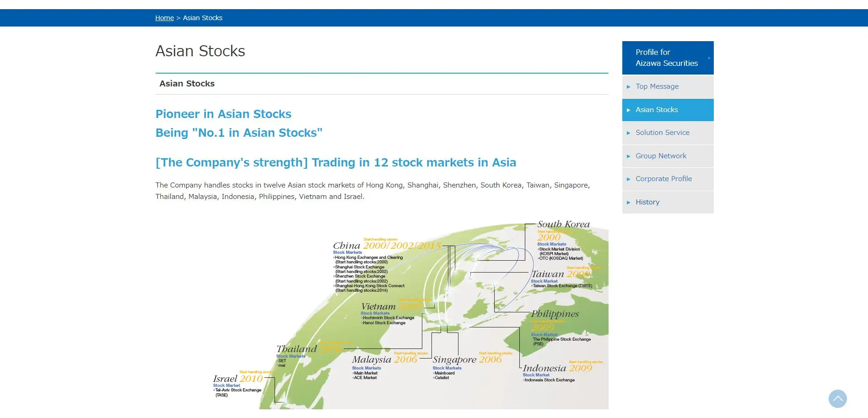This screenshot has width=868, height=418.
Task: Click the arrow beside Corporate Profile
Action: (629, 179)
